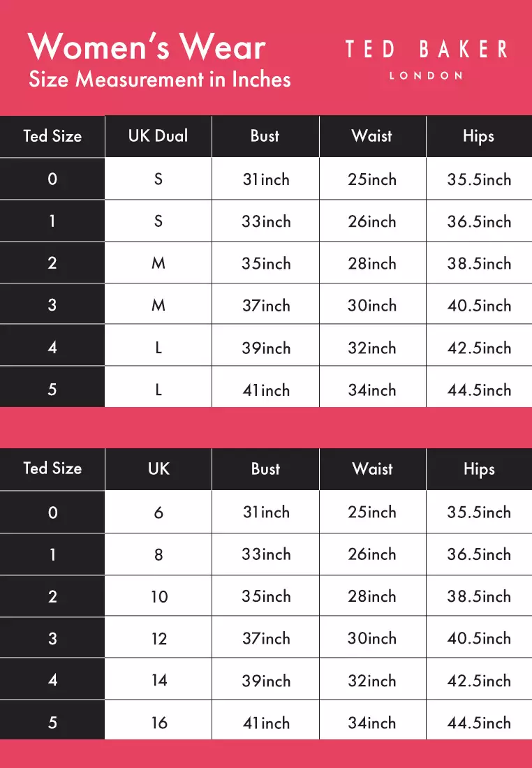Click the UK column header in lower table
The height and width of the screenshot is (768, 532).
click(158, 469)
